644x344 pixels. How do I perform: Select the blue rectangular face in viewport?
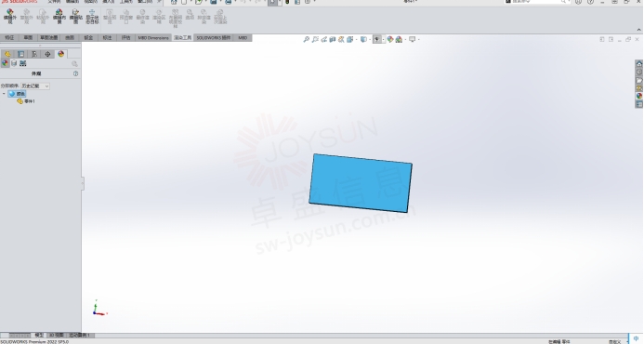361,183
